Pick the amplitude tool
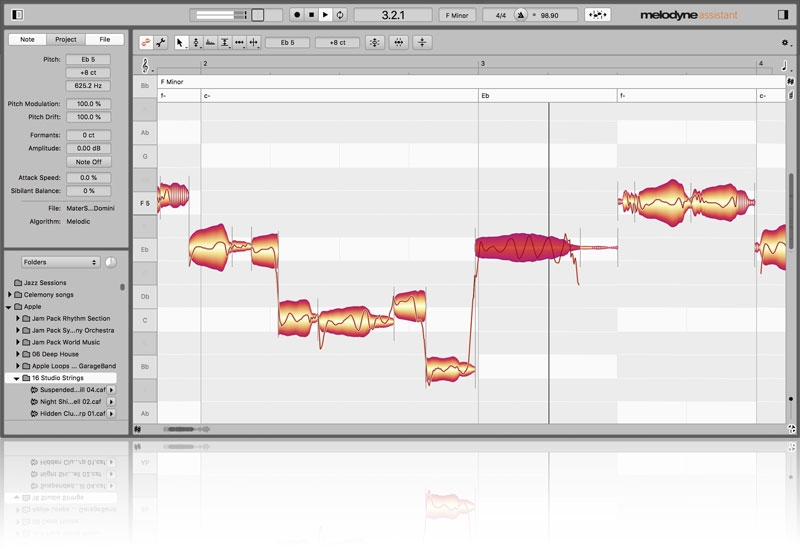 coord(225,43)
